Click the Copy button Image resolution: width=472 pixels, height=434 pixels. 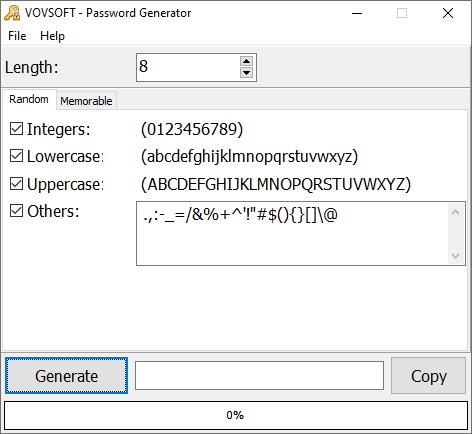pyautogui.click(x=428, y=376)
